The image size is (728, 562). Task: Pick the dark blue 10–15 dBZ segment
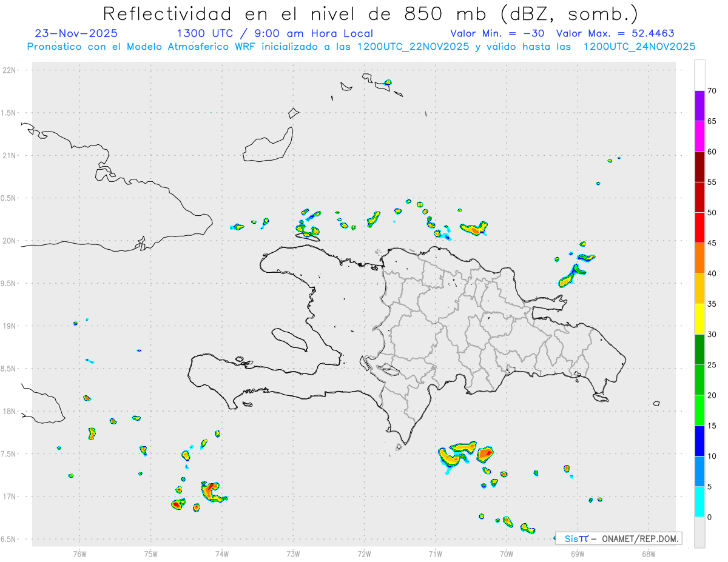pos(699,441)
